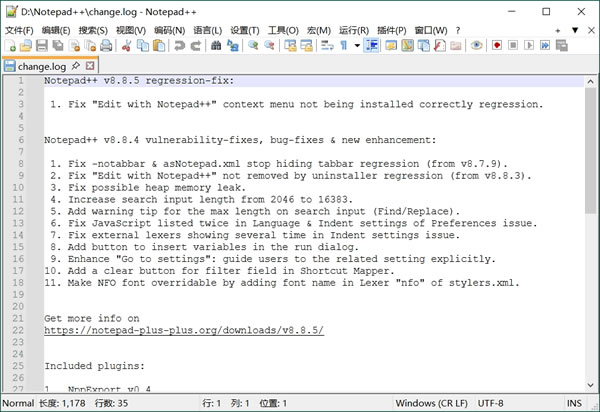Viewport: 600px width, 412px height.
Task: Open dropdown arrow next to pilcrow icon
Action: pos(357,46)
